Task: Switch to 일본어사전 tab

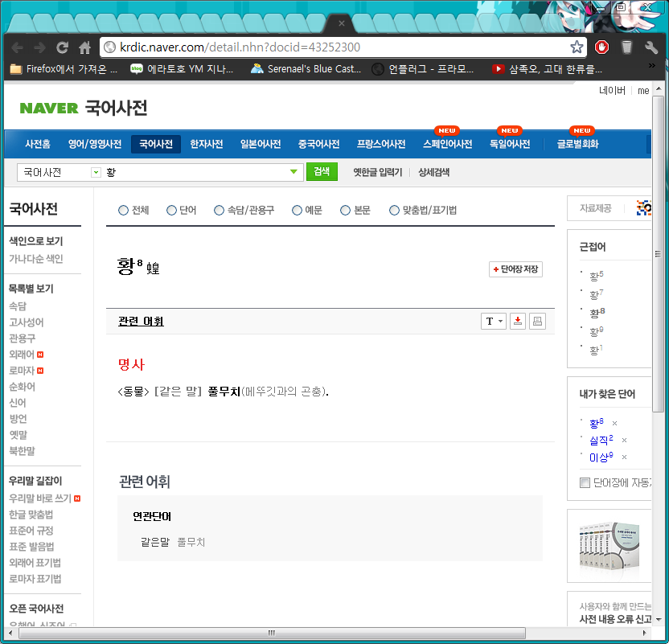Action: pos(261,144)
